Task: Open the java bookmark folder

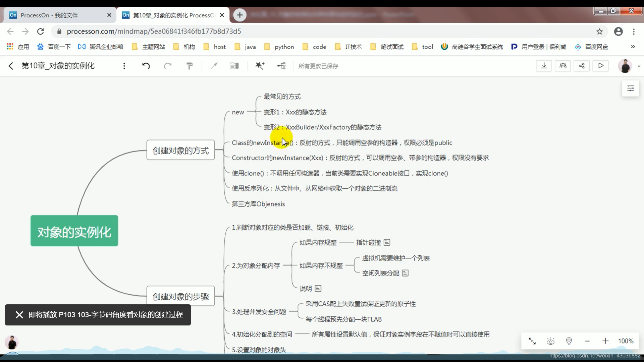Action: [x=245, y=47]
